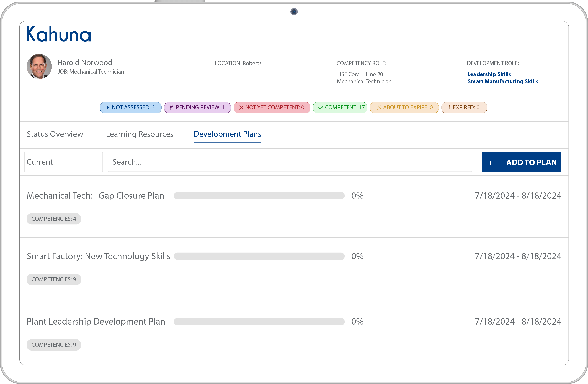Click the Pending Review flag icon
Viewport: 588px width, 384px height.
[171, 108]
